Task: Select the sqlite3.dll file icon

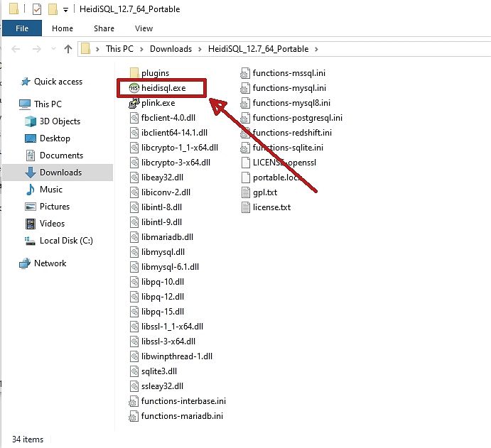Action: [134, 371]
